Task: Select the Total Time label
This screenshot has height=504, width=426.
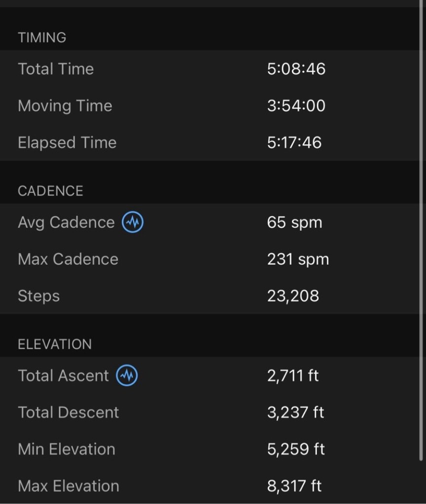Action: coord(56,69)
